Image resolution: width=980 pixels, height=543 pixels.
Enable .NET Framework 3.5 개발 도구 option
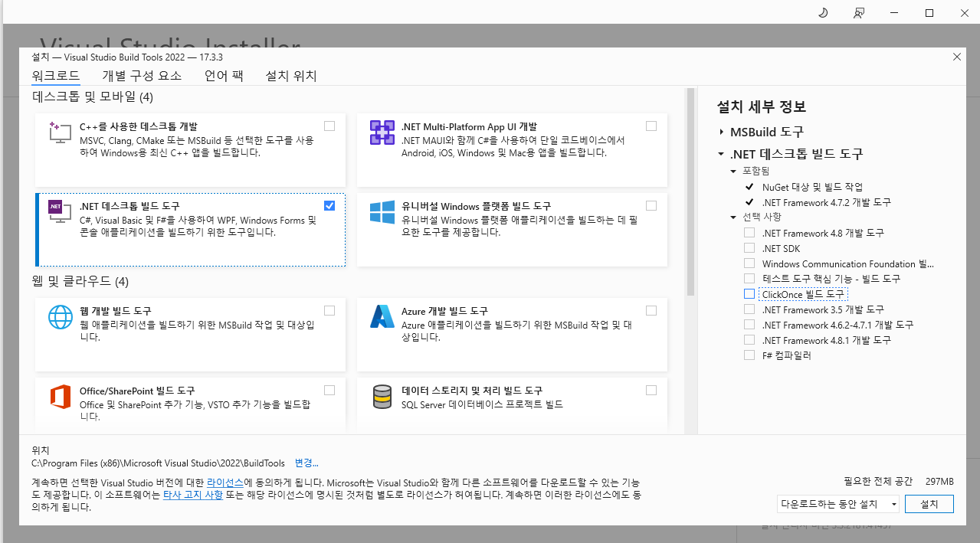[749, 309]
